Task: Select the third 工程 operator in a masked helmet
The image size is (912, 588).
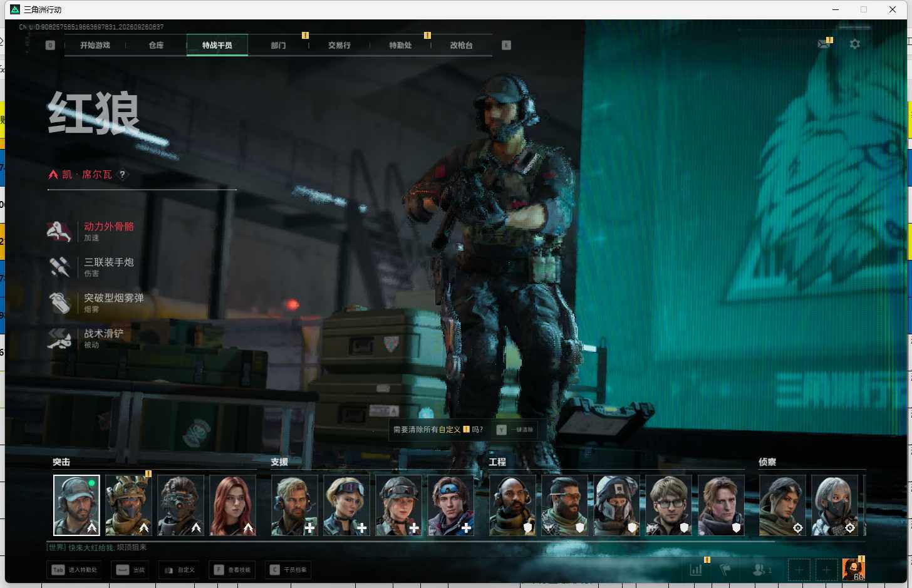Action: [x=616, y=505]
